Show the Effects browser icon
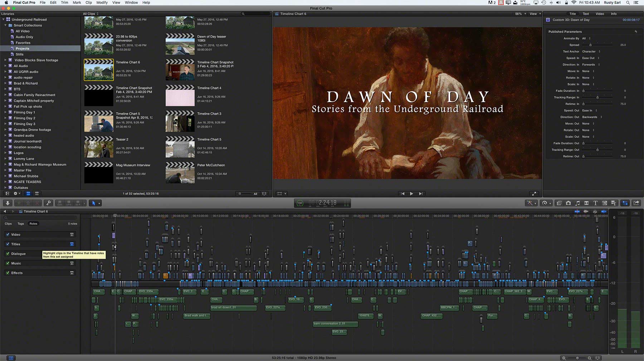Image resolution: width=644 pixels, height=361 pixels. tap(560, 203)
